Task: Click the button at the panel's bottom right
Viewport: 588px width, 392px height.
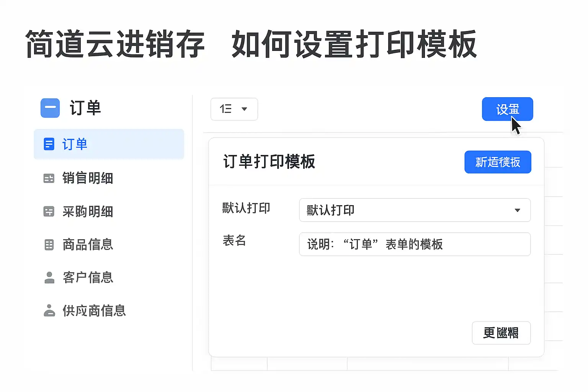Action: (501, 333)
